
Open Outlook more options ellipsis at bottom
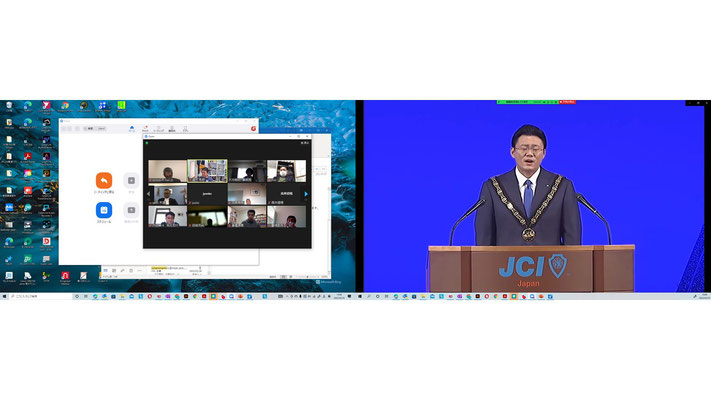coord(139,271)
